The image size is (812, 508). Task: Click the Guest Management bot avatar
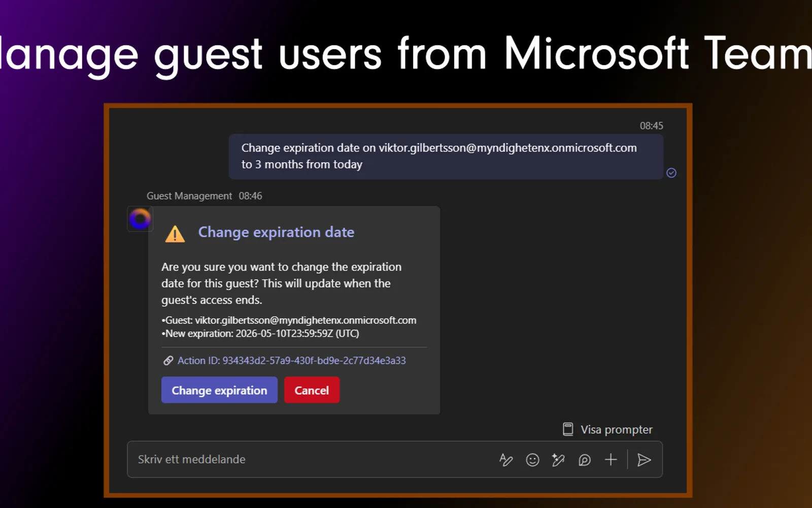[x=140, y=219]
